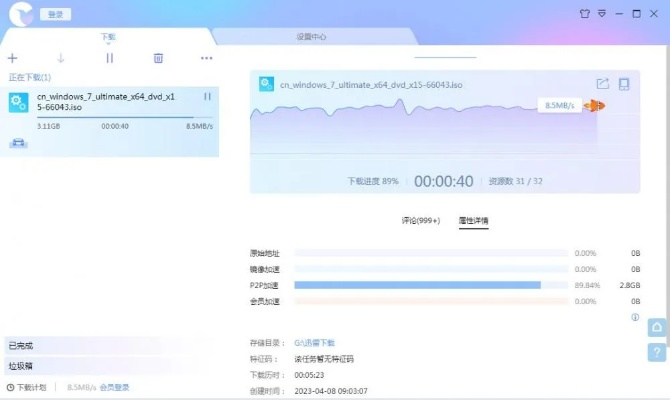Image resolution: width=670 pixels, height=400 pixels.
Task: Click the share icon in details panel
Action: 602,84
